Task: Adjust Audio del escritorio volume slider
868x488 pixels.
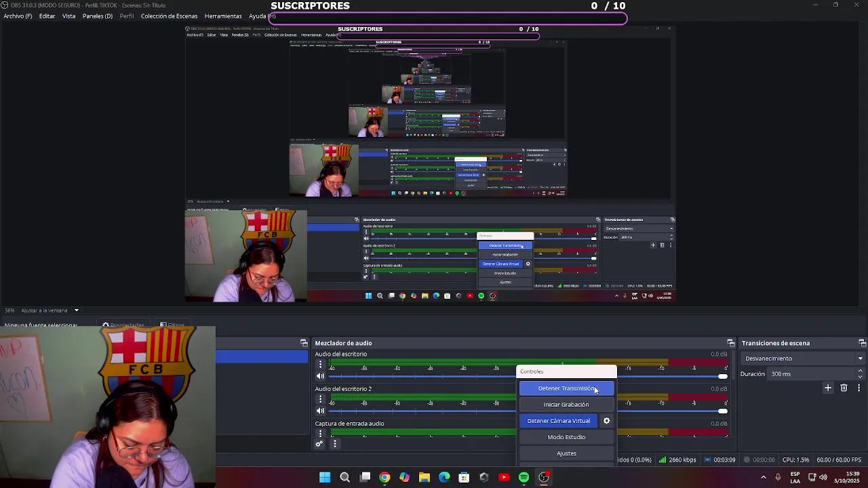Action: 527,376
